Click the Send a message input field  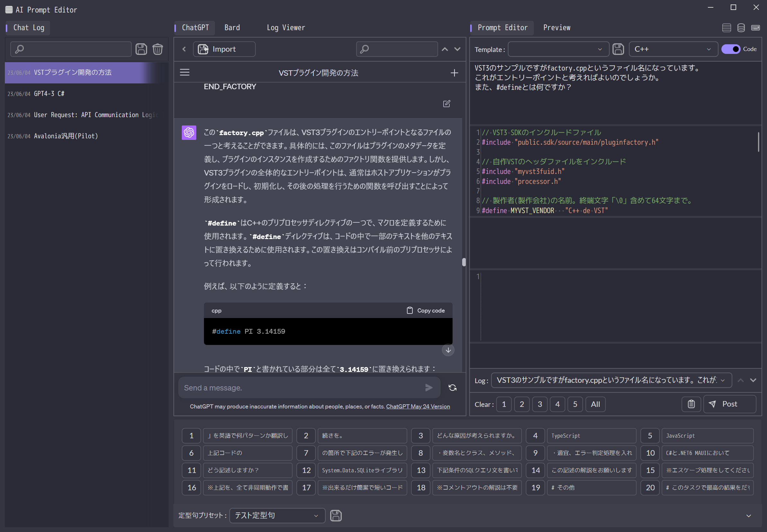tap(300, 387)
